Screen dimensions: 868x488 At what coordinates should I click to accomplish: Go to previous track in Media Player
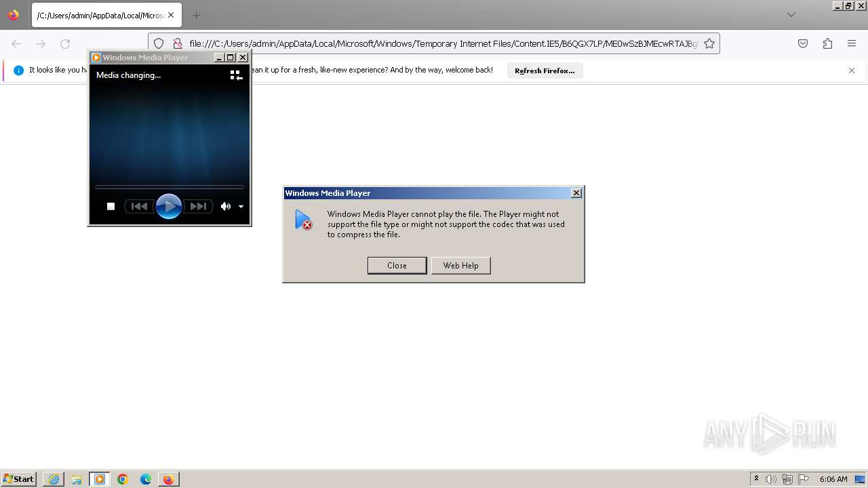pos(139,207)
